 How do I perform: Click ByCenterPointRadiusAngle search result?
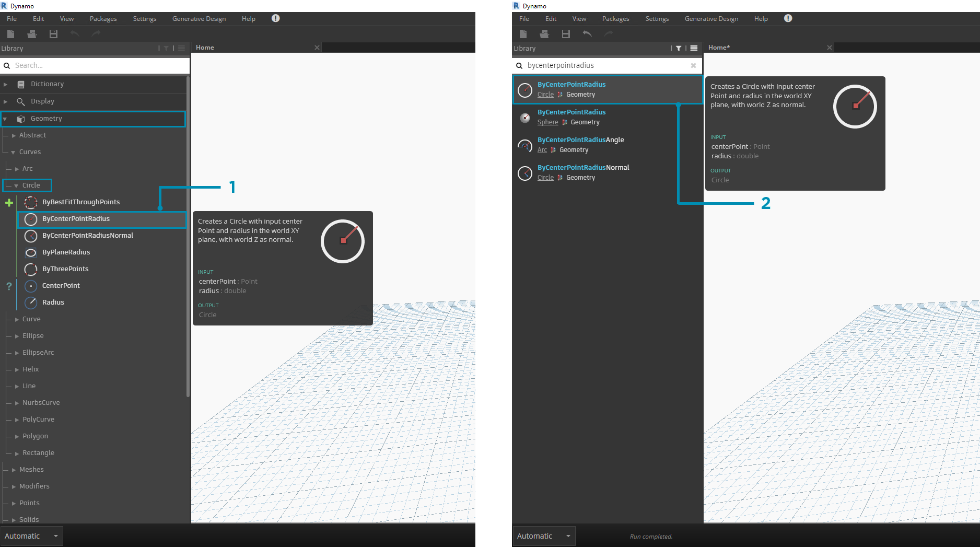(580, 140)
